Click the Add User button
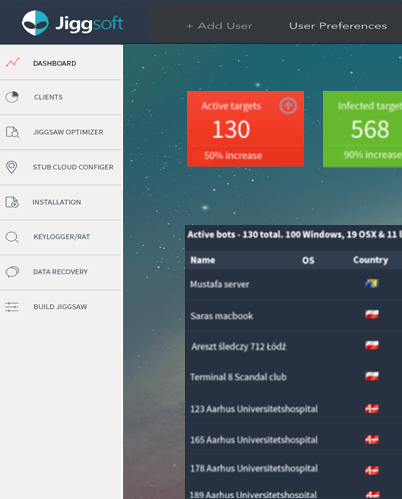Screen dimensions: 402x499 coord(219,26)
